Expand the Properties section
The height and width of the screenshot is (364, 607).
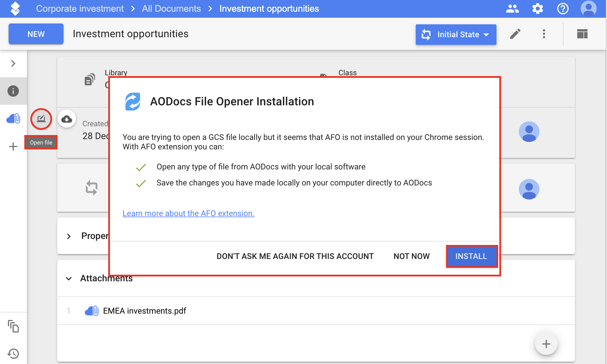point(69,236)
